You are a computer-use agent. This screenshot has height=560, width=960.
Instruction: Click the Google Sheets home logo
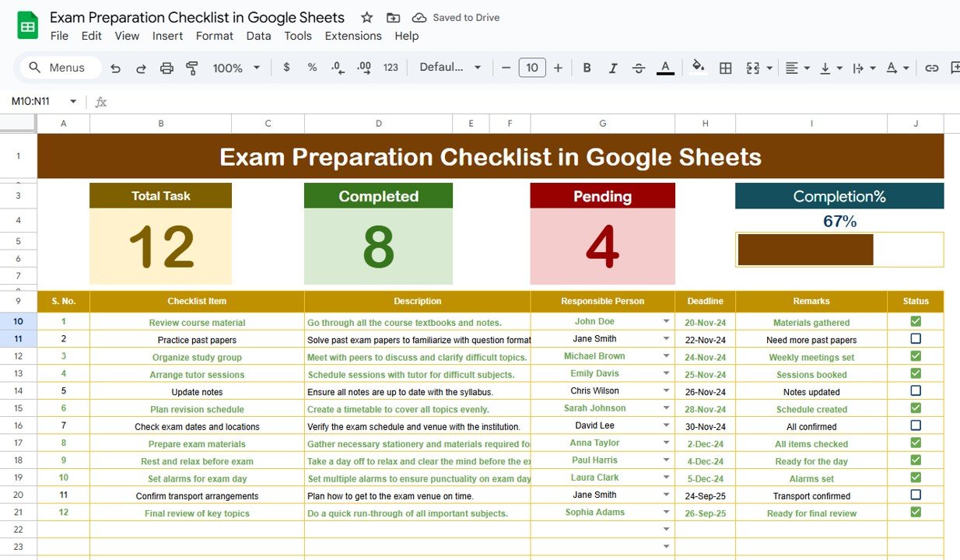(x=28, y=26)
